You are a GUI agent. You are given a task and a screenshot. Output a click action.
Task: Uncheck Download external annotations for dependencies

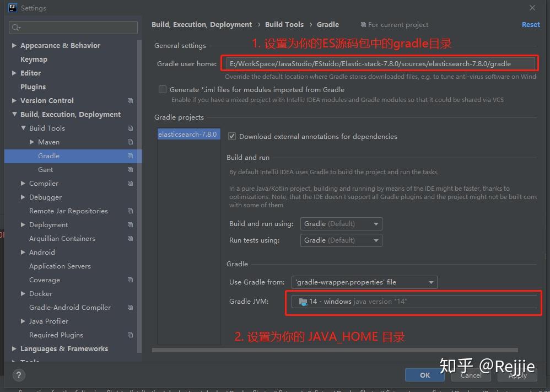click(x=232, y=137)
